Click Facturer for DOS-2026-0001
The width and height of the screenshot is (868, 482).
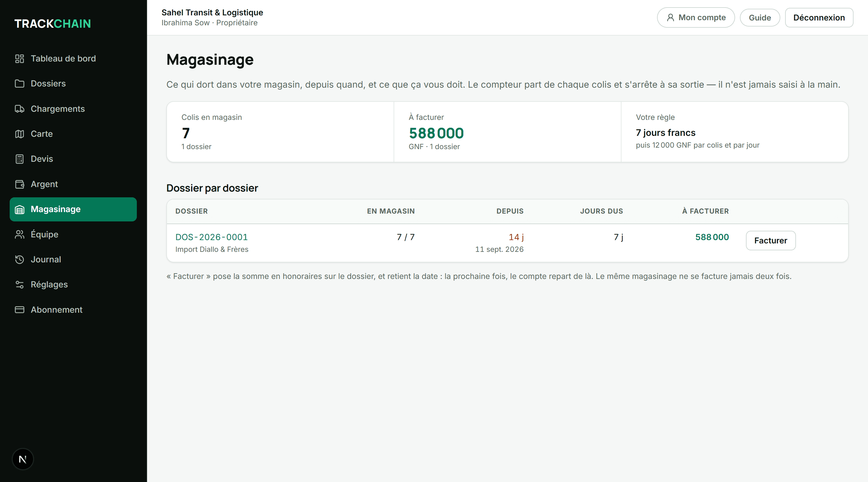click(x=771, y=240)
